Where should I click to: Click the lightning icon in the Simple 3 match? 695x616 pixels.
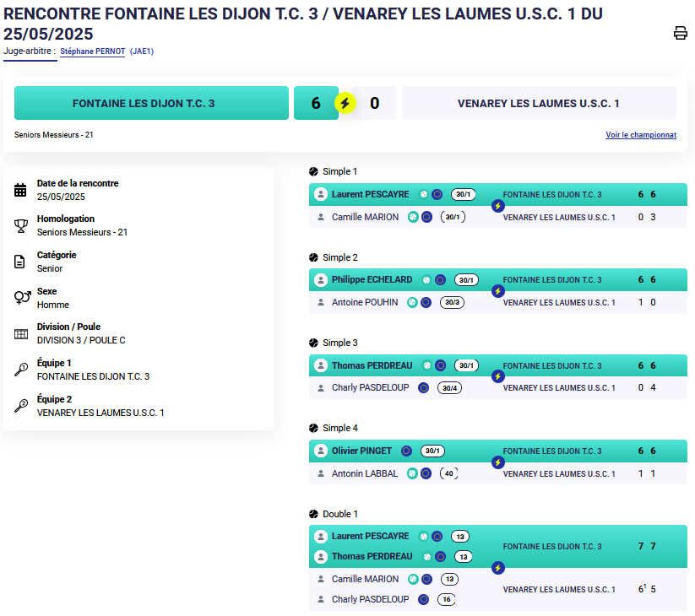tap(497, 377)
